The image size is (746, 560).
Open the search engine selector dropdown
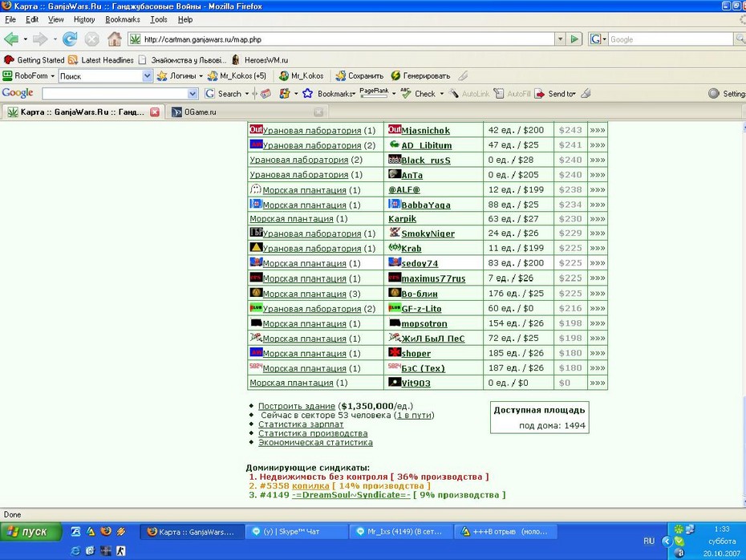(598, 39)
